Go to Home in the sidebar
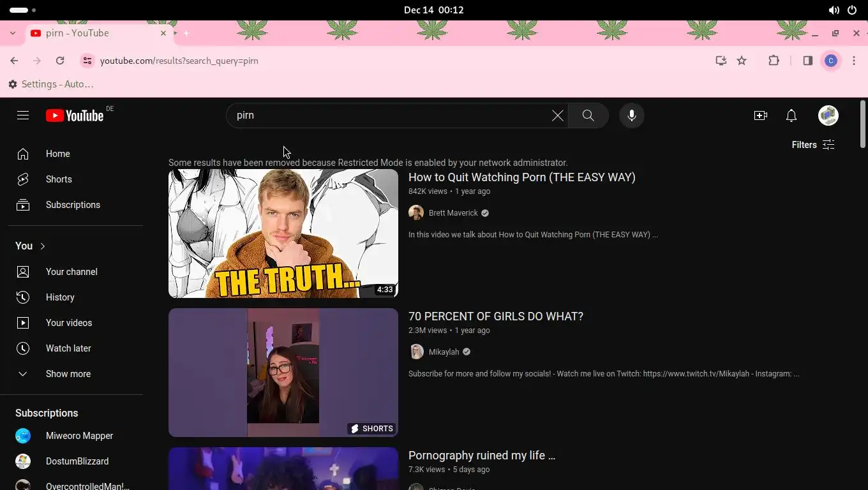The height and width of the screenshot is (490, 868). pyautogui.click(x=75, y=154)
